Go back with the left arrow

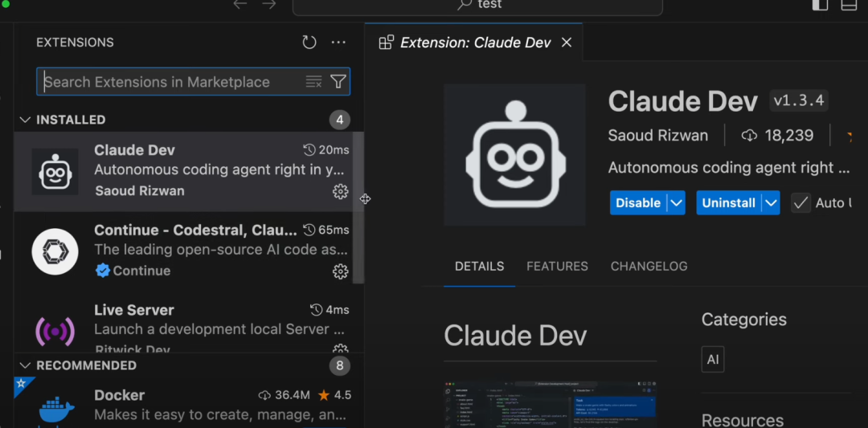(x=240, y=5)
